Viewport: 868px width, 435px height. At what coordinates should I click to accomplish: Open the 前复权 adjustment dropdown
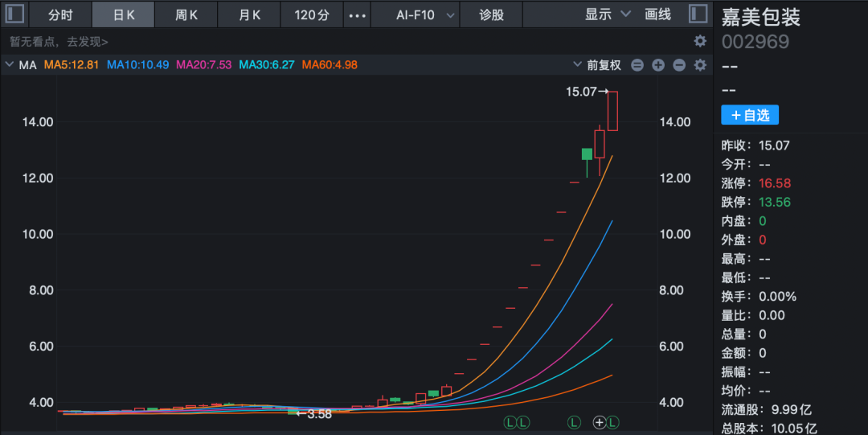(596, 65)
